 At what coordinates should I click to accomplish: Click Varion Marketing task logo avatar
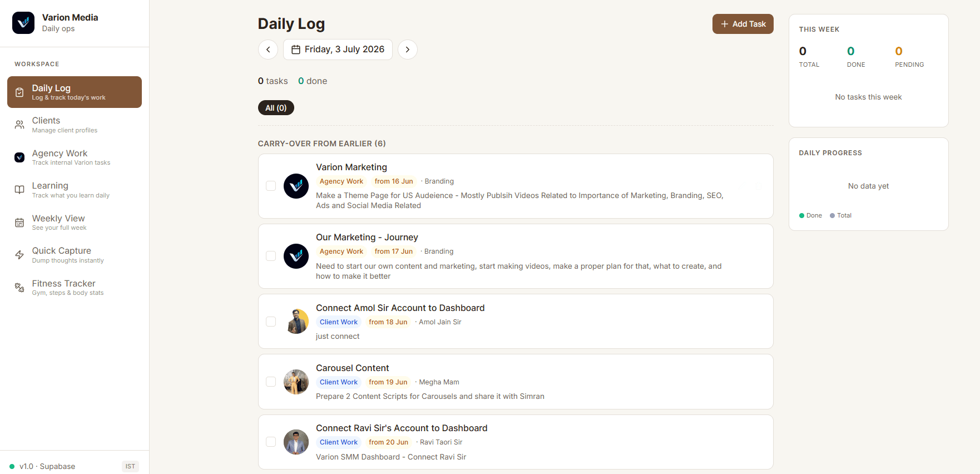(x=296, y=186)
